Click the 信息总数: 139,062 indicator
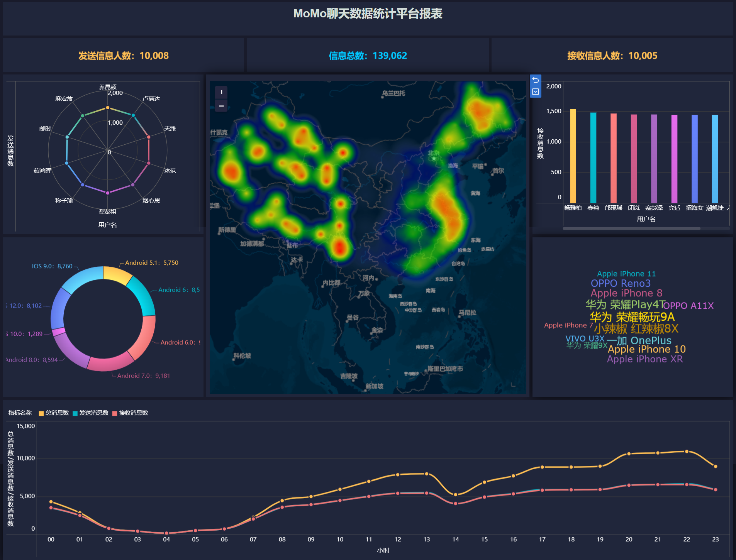The image size is (736, 560). (x=368, y=56)
